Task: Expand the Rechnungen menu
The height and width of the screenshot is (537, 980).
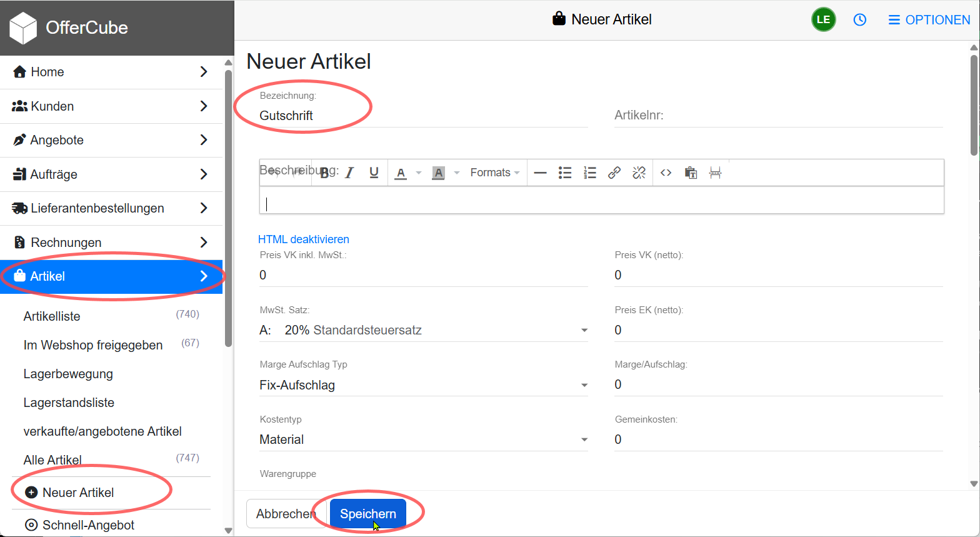Action: 111,243
